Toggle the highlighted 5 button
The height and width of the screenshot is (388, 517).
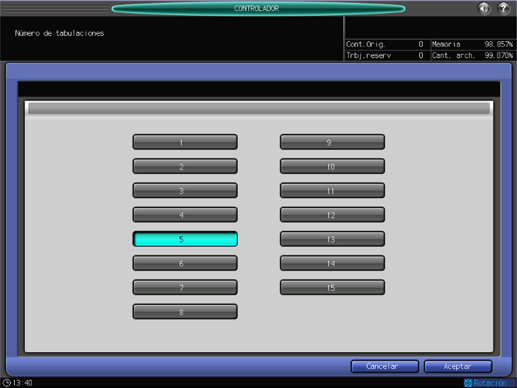tap(185, 239)
